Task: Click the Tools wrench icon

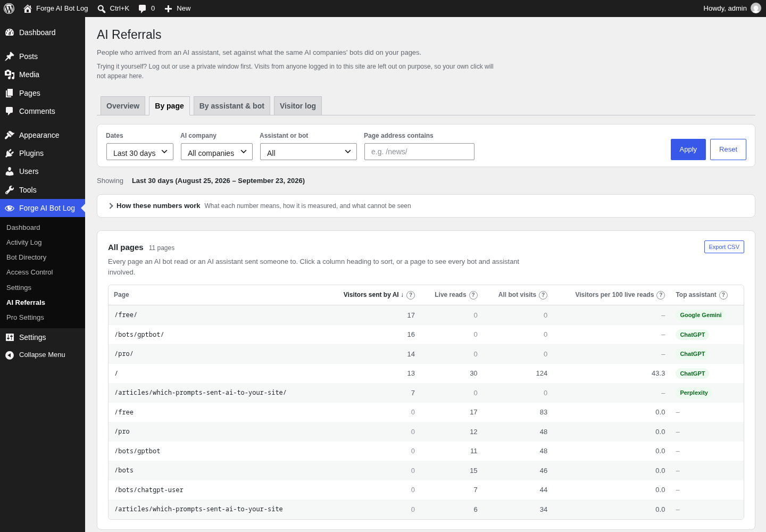Action: coord(10,190)
